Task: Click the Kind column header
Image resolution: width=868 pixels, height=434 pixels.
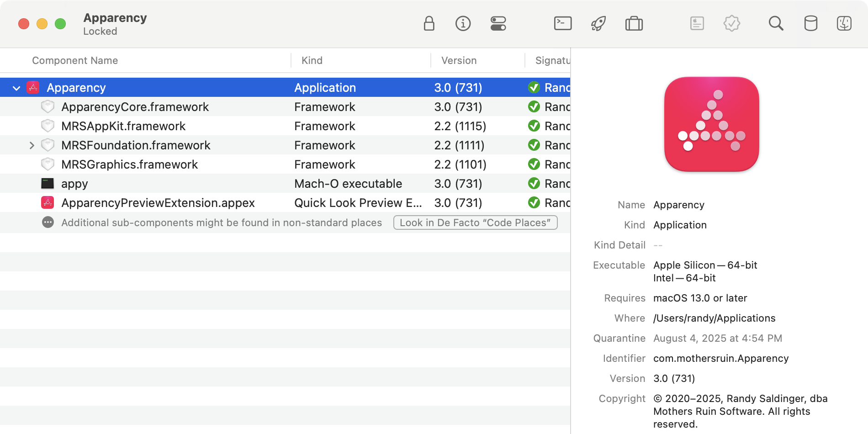Action: point(312,60)
